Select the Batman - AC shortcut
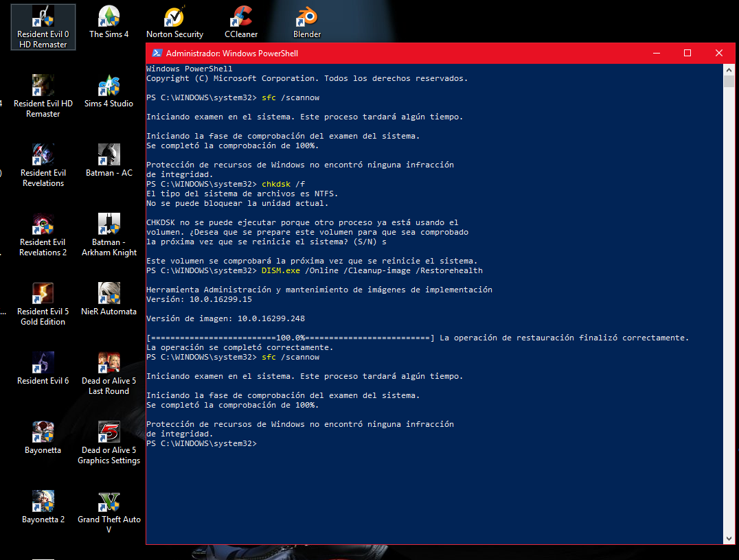The width and height of the screenshot is (739, 560). click(x=109, y=161)
